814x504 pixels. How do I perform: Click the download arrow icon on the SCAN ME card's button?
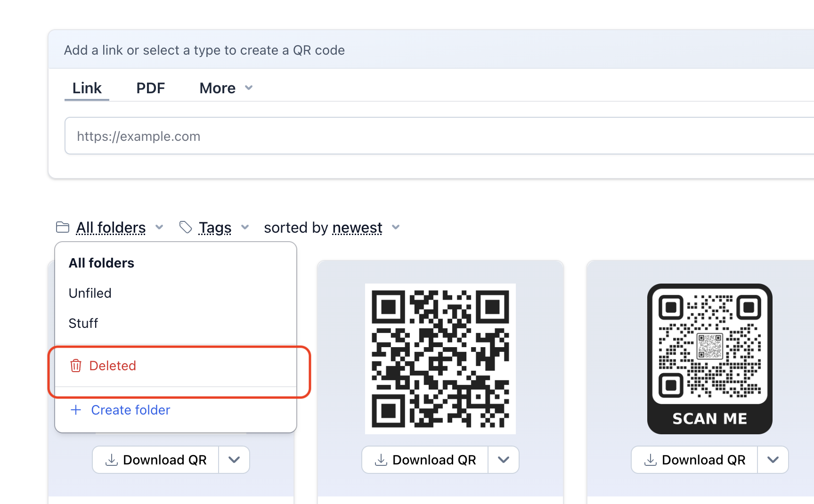click(x=651, y=460)
